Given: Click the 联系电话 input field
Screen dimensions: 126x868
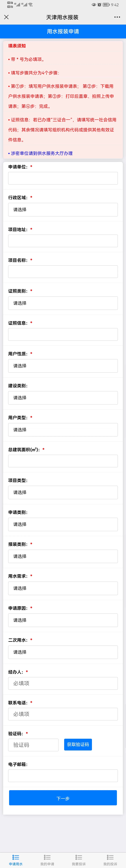Looking at the screenshot, I should 63,714.
